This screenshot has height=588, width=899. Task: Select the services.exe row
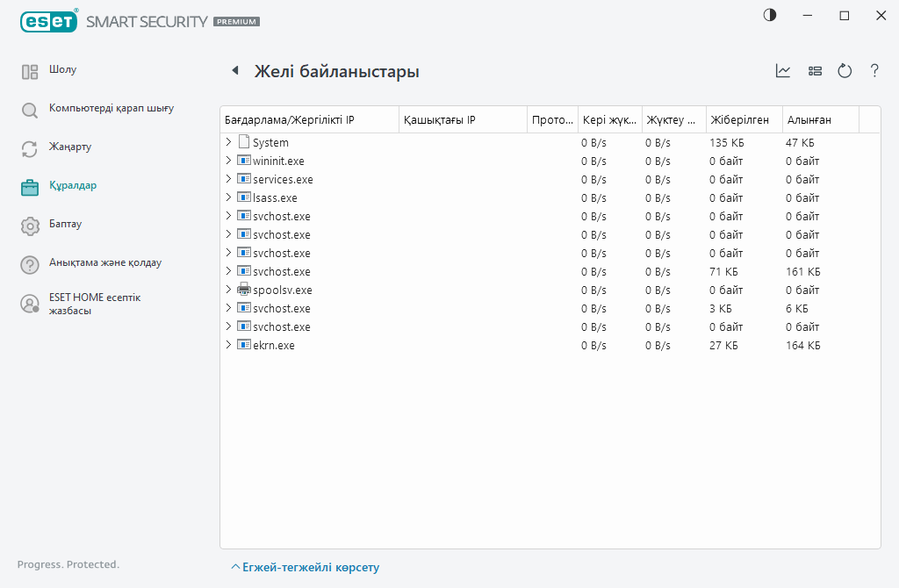(283, 179)
